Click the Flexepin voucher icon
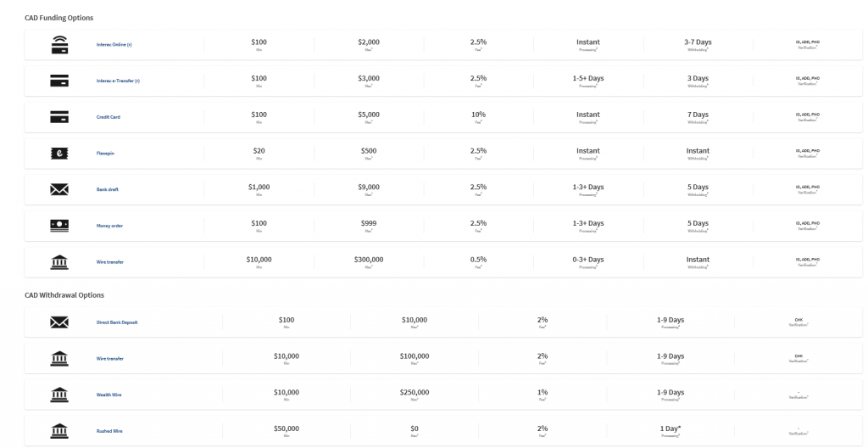Viewport: 868px width, 448px height. click(59, 154)
